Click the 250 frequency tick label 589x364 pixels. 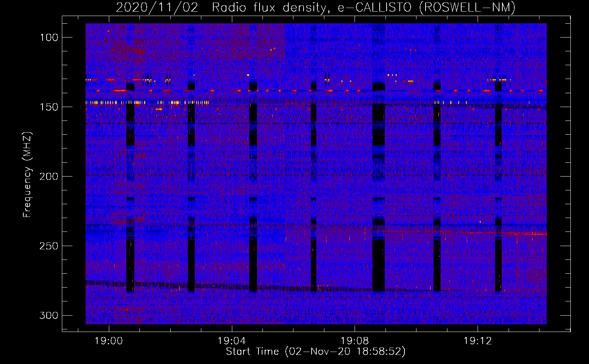point(49,246)
